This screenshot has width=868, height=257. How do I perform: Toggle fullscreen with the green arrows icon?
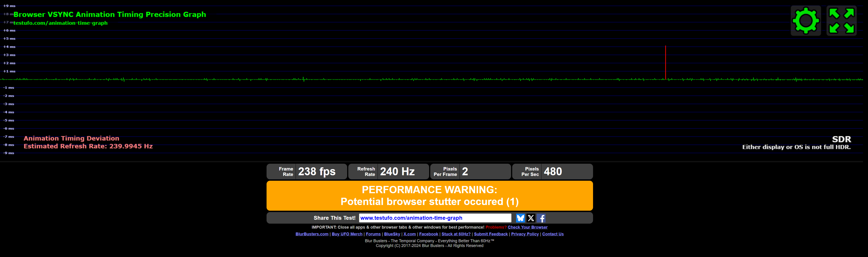coord(841,21)
